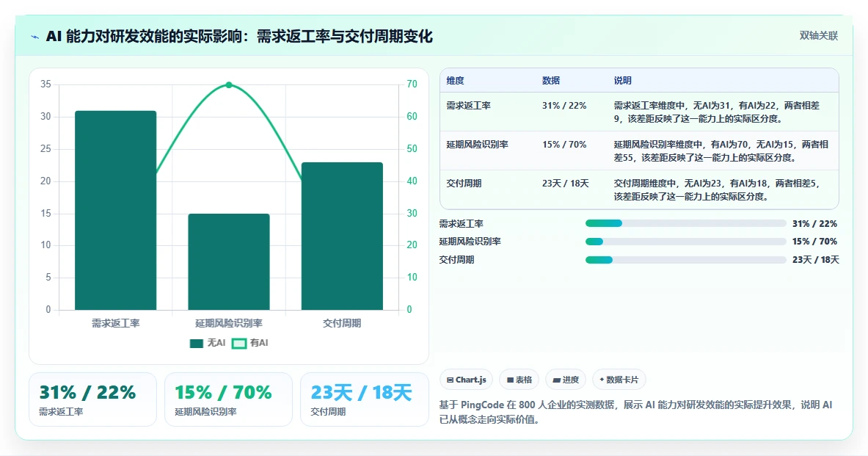Click the 交付周期 table description text
Viewport: 868px width, 456px height.
(x=716, y=189)
